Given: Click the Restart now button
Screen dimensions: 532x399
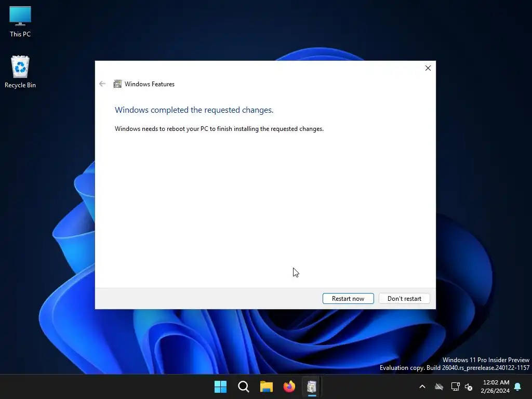Looking at the screenshot, I should (x=348, y=299).
